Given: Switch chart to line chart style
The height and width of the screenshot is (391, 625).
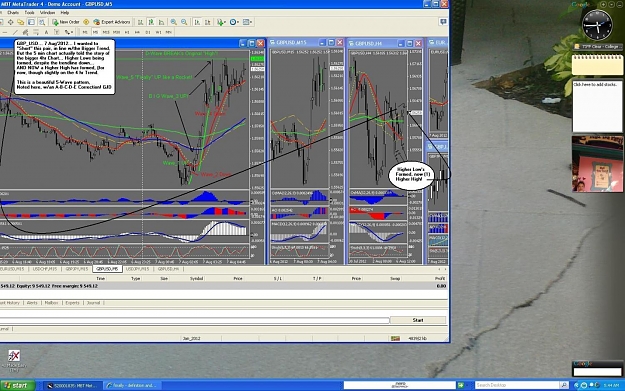Looking at the screenshot, I should tap(161, 22).
